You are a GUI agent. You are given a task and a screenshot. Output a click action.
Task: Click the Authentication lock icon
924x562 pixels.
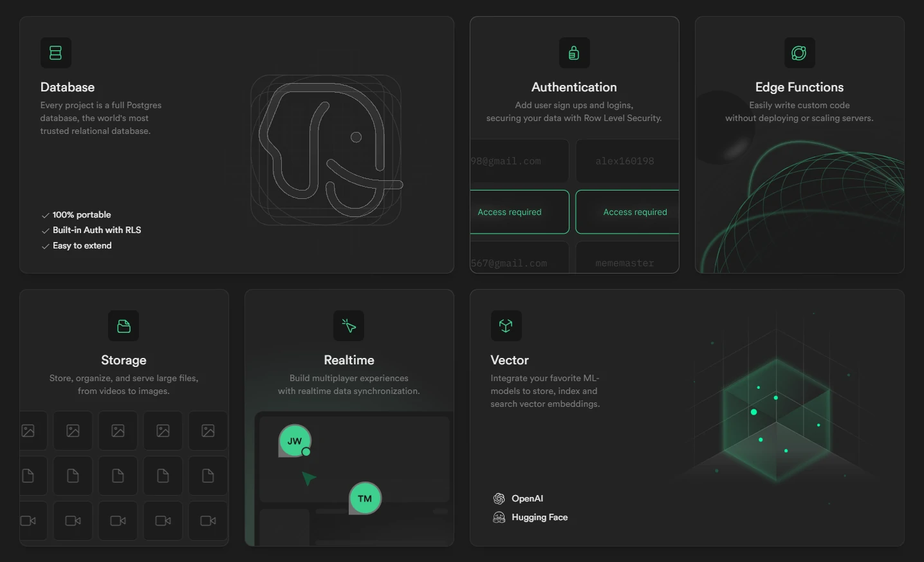coord(574,53)
